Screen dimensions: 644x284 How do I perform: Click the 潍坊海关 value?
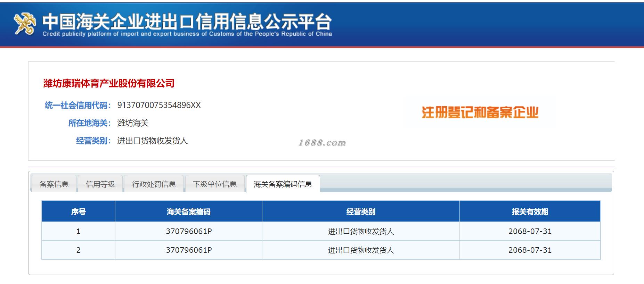tap(133, 123)
